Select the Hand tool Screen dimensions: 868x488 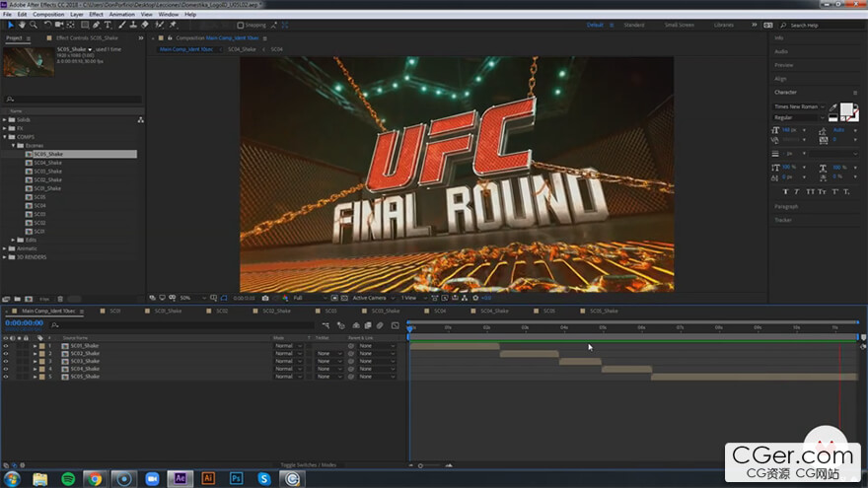(22, 25)
